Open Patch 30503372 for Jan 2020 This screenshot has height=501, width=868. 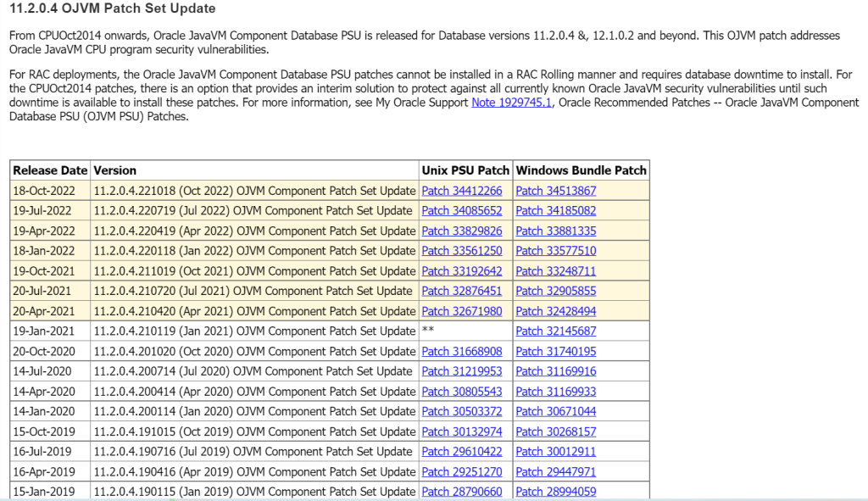point(462,411)
